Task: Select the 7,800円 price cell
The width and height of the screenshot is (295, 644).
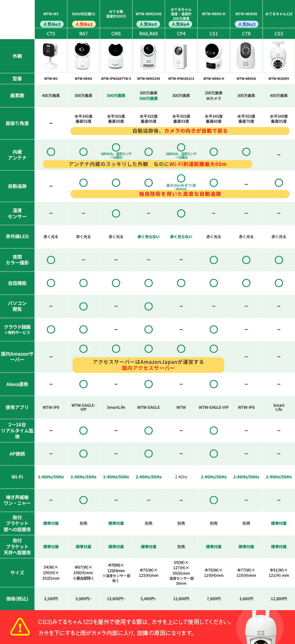Action: [x=214, y=599]
